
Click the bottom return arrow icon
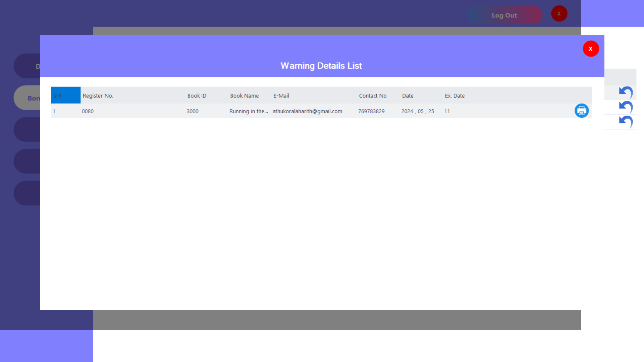pyautogui.click(x=626, y=122)
